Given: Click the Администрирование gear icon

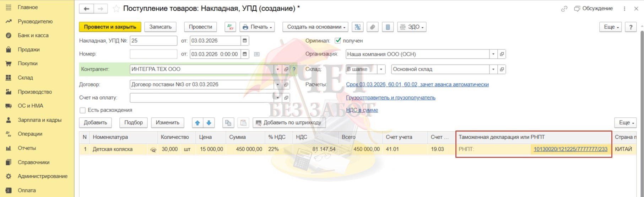Looking at the screenshot, I should (x=9, y=176).
